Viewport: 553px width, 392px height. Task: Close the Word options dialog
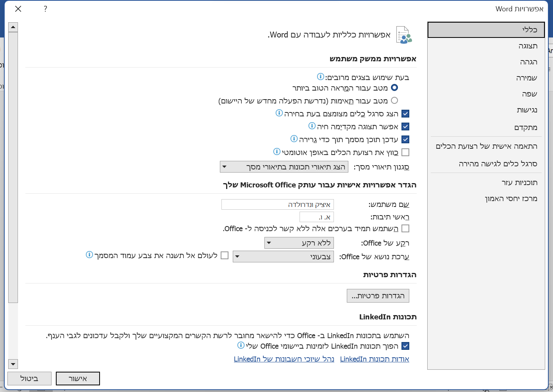tap(18, 9)
